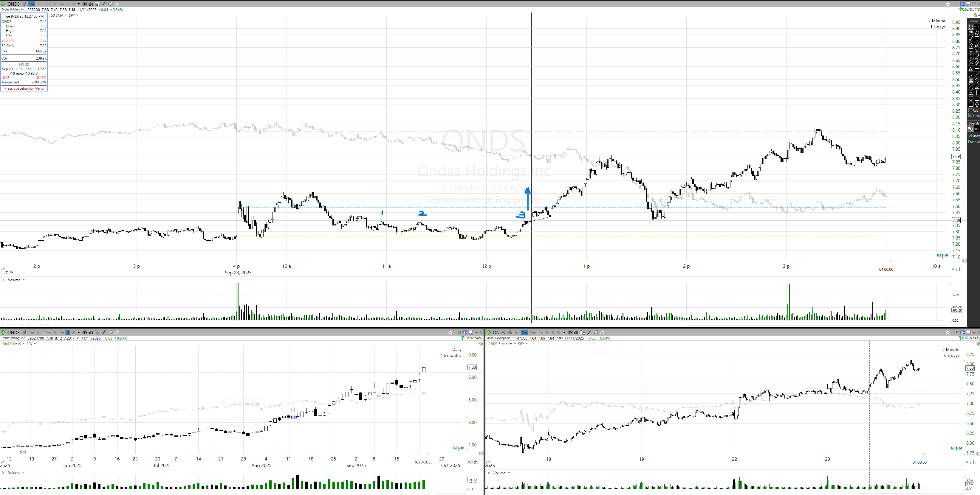Select the hand pan tool

(x=971, y=33)
